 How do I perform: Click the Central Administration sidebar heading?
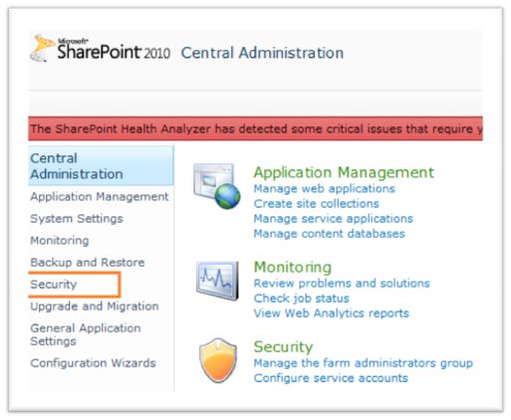point(77,166)
